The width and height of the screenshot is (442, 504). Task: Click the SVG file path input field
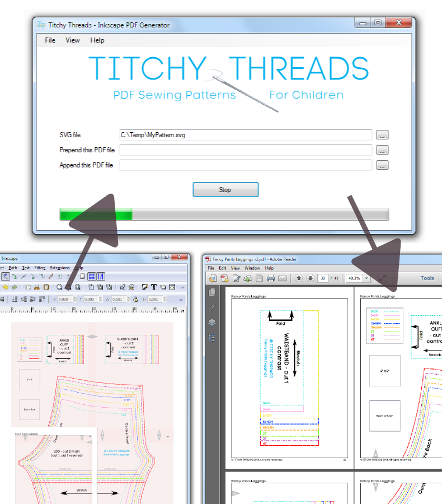246,135
